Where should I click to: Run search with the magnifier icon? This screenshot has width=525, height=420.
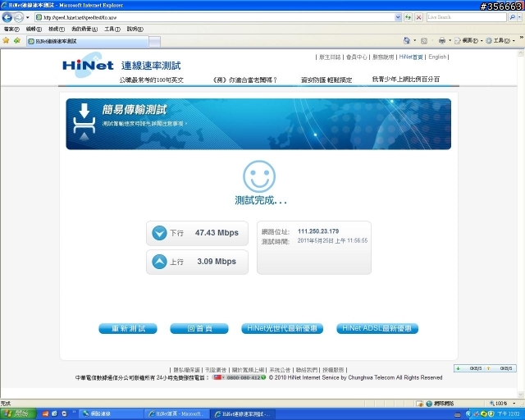(512, 17)
